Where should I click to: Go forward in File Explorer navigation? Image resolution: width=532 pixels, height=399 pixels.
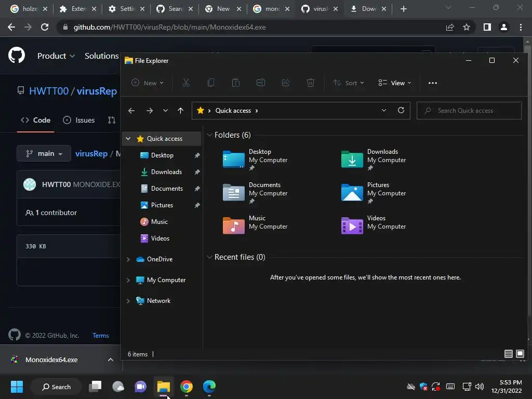(x=149, y=111)
